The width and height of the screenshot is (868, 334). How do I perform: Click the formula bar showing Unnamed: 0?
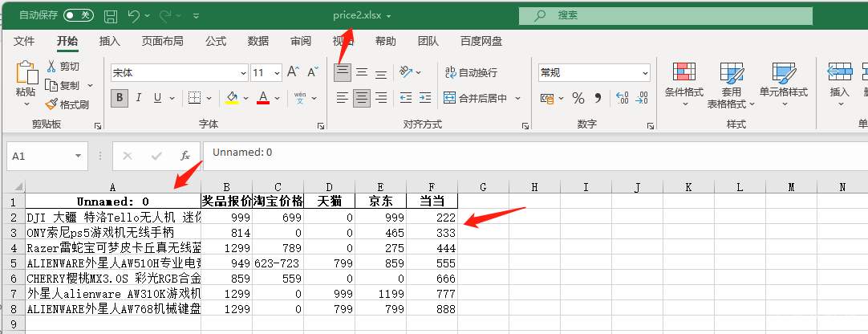coord(535,157)
